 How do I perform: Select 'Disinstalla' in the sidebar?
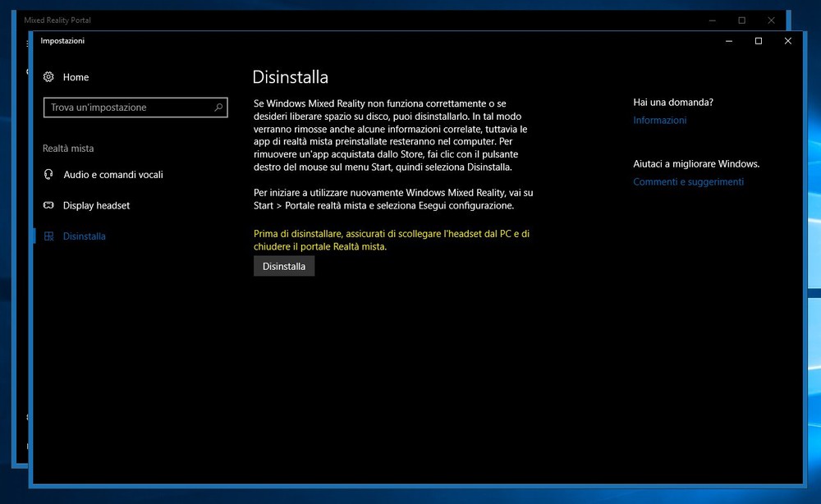tap(85, 236)
